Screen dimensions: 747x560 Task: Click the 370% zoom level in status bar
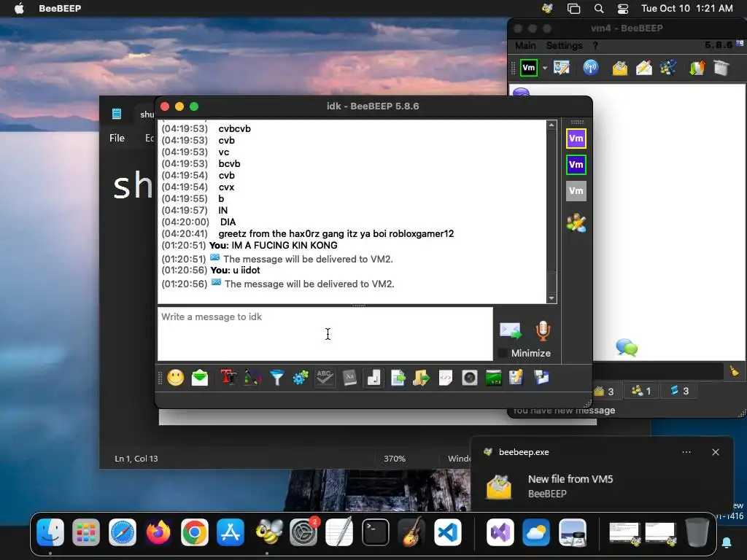point(395,459)
